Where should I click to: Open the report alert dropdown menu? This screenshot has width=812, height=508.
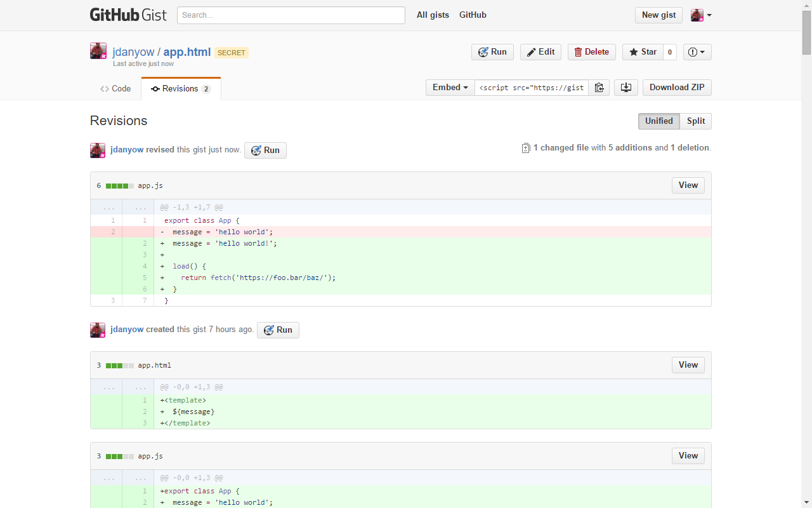tap(697, 52)
